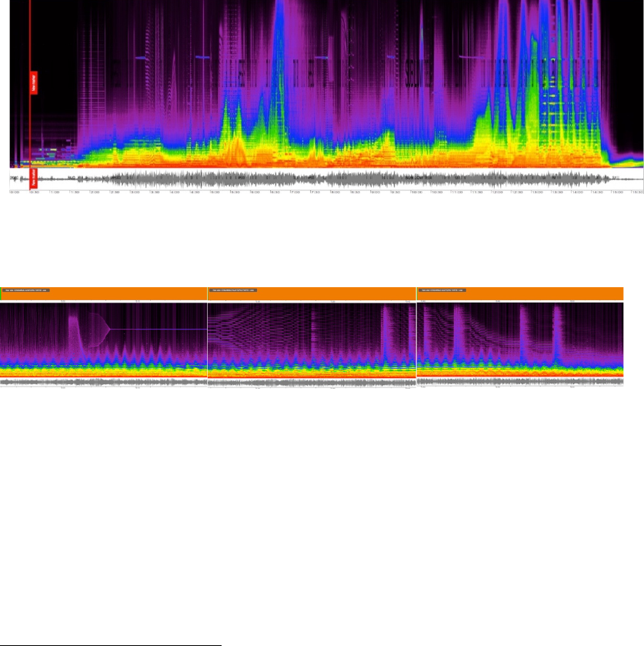Click the main gray waveform overview
The width and height of the screenshot is (644, 646).
pos(323,179)
